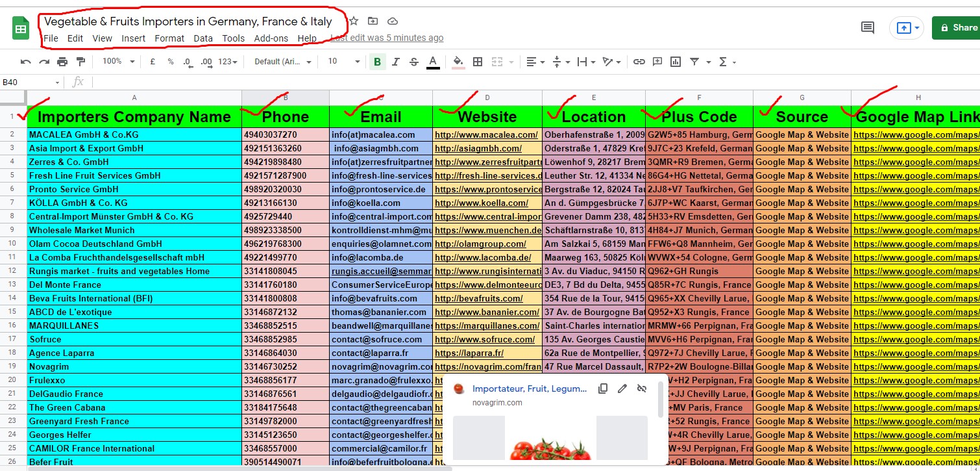Open filter views dropdown arrow
The height and width of the screenshot is (471, 980).
point(708,62)
